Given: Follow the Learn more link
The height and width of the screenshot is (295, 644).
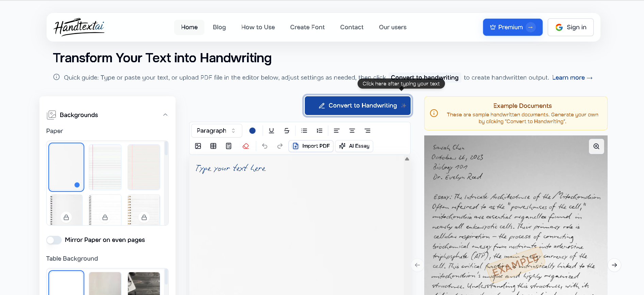Looking at the screenshot, I should (x=572, y=78).
